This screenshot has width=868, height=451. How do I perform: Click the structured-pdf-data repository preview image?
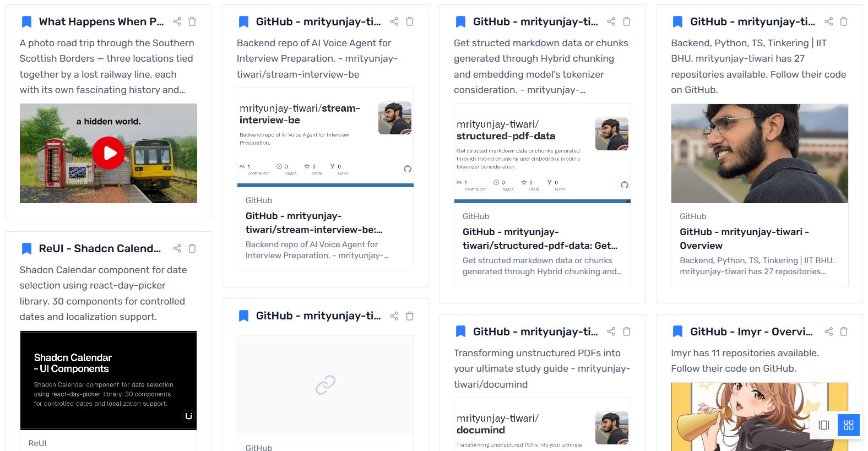coord(542,154)
